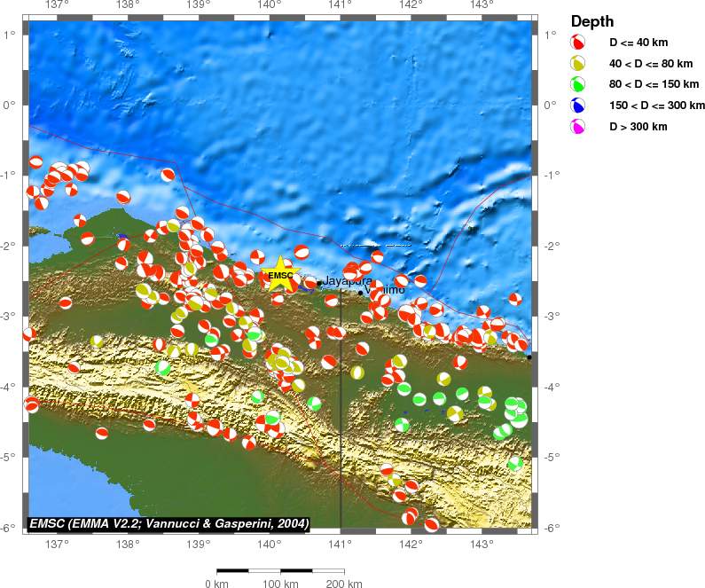Screen dimensions: 705x588
Task: Click the 100 km scale bar label
Action: click(x=280, y=583)
